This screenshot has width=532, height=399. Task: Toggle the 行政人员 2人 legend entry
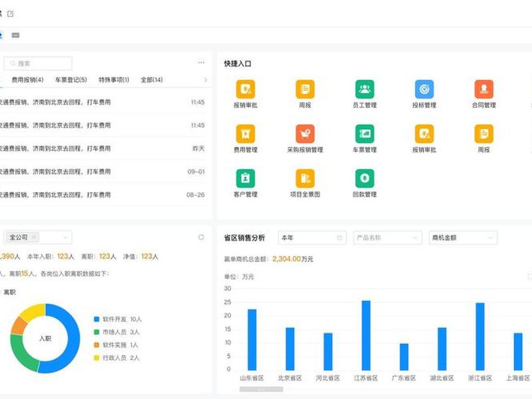(117, 358)
